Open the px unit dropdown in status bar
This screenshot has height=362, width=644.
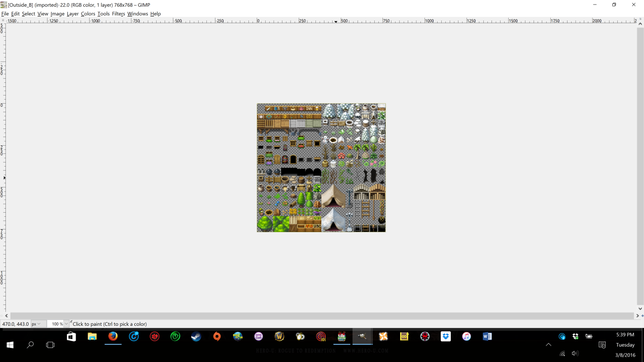(x=38, y=324)
